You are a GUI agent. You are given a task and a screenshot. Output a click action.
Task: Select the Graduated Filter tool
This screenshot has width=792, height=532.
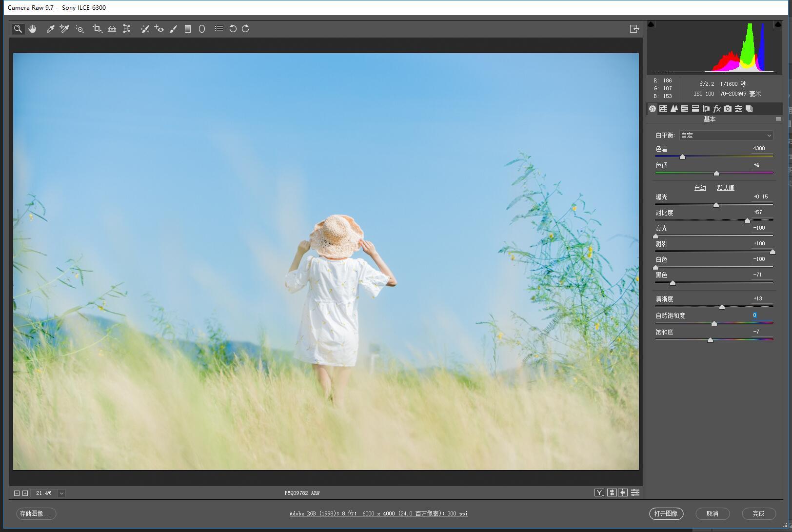coord(188,29)
